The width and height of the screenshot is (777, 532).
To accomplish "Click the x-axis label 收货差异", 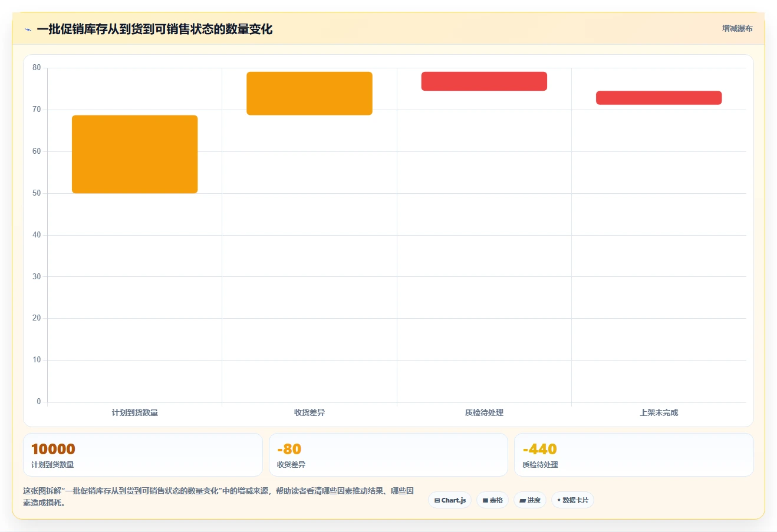I will (310, 412).
